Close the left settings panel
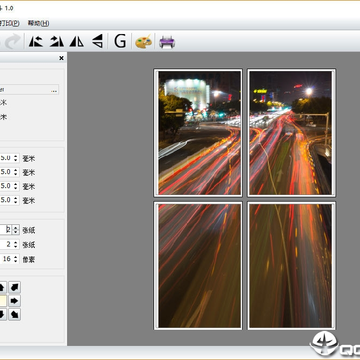360x360 pixels. pyautogui.click(x=61, y=58)
